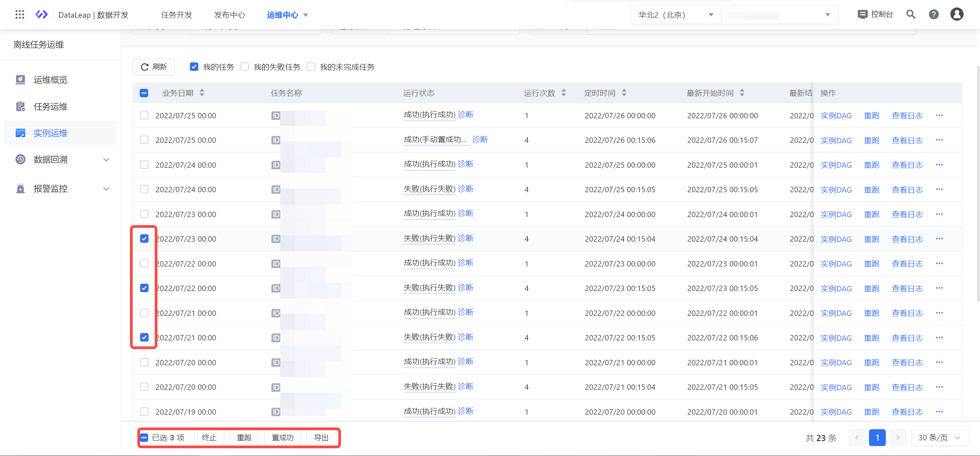The height and width of the screenshot is (456, 980).
Task: Click the 失败(执行失败) status in 07/20 row
Action: [x=430, y=387]
